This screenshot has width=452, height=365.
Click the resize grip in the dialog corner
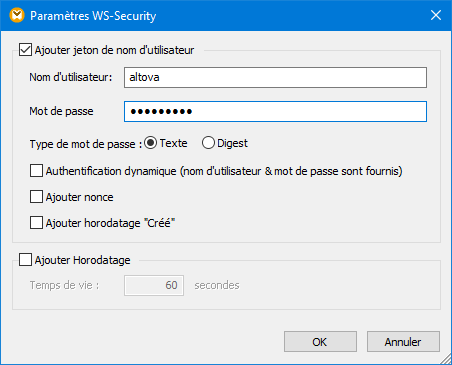tap(445, 359)
